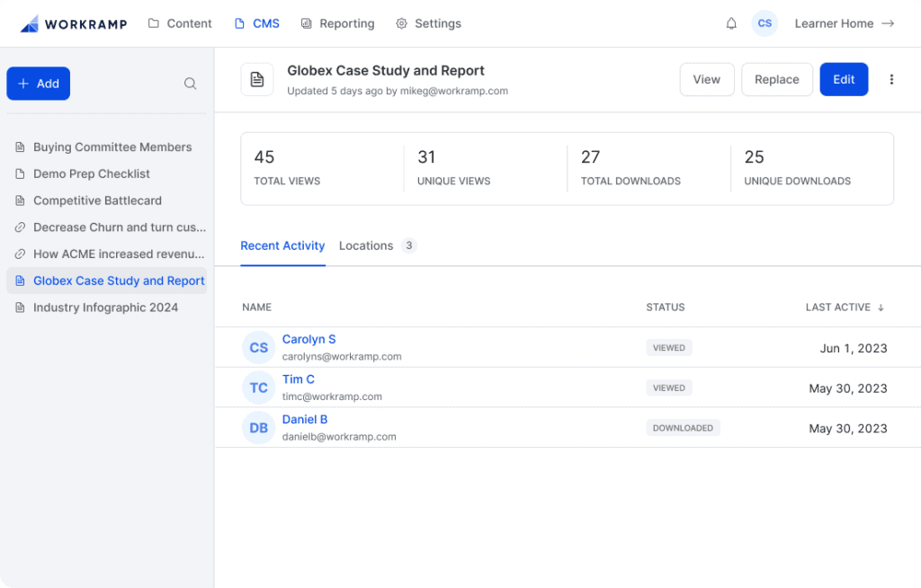Click the TC avatar circle
Screen dimensions: 921x588
258,388
